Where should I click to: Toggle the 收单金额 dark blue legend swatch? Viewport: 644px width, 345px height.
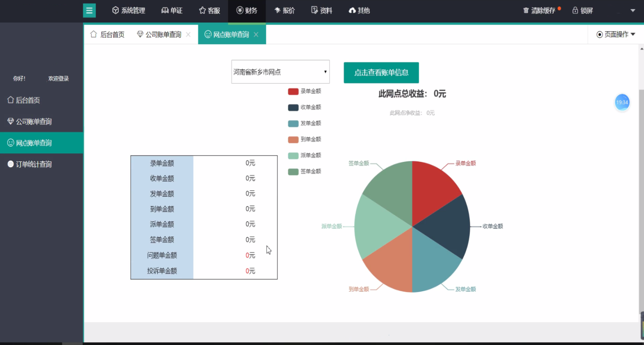click(x=293, y=107)
